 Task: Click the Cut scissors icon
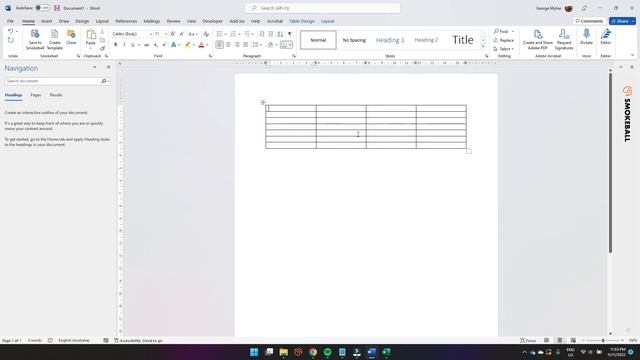[x=102, y=32]
